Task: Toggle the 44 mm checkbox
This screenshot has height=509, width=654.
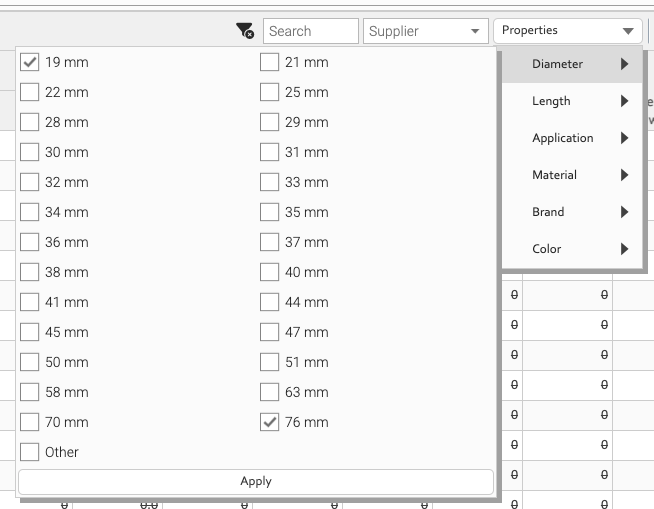Action: [x=270, y=302]
